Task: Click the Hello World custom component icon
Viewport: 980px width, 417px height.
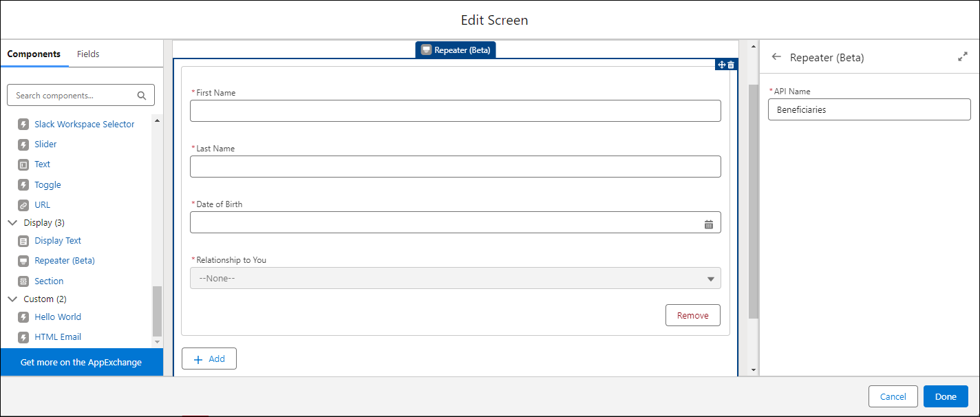Action: coord(25,317)
